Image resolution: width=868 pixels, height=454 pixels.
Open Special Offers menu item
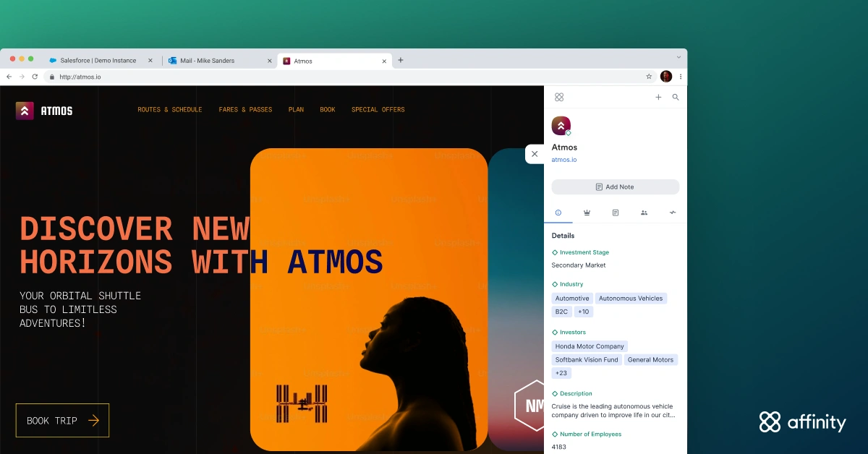(x=378, y=110)
